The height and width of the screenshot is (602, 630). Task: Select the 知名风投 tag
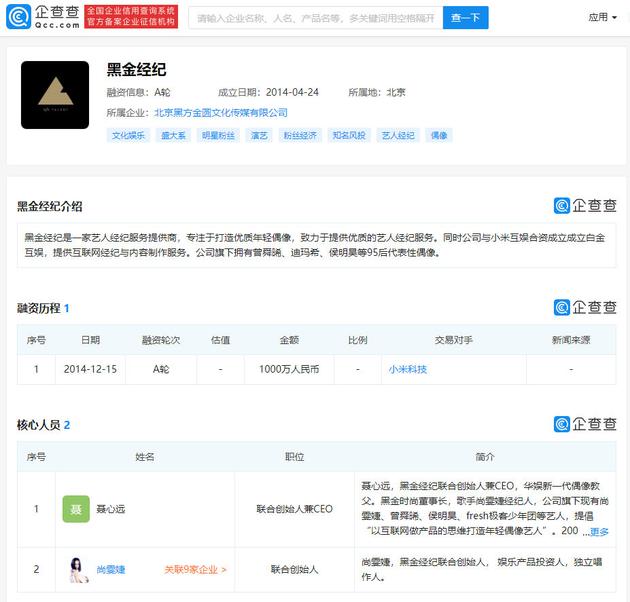349,135
